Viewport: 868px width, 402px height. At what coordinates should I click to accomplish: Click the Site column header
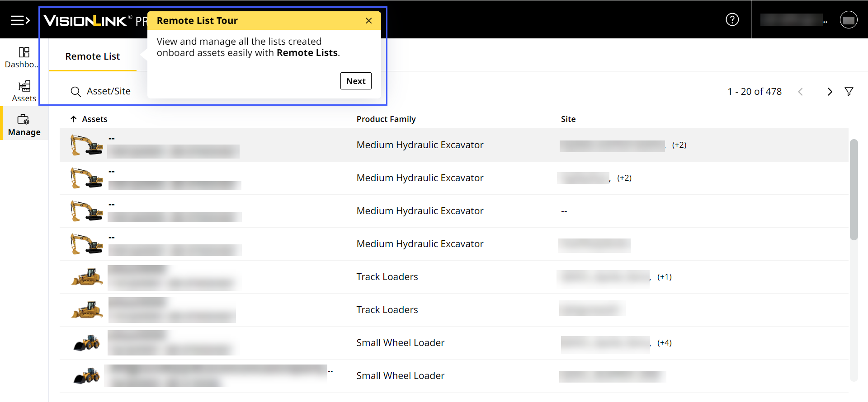pyautogui.click(x=568, y=119)
